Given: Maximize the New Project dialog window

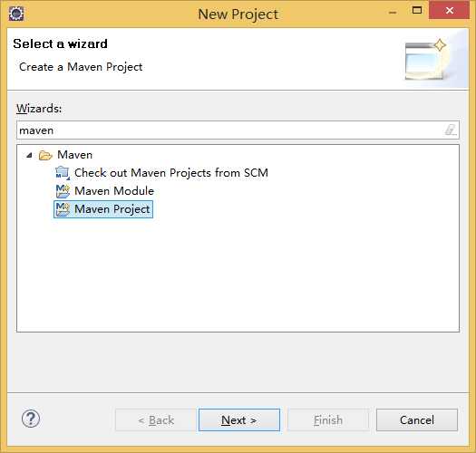Looking at the screenshot, I should click(x=417, y=11).
